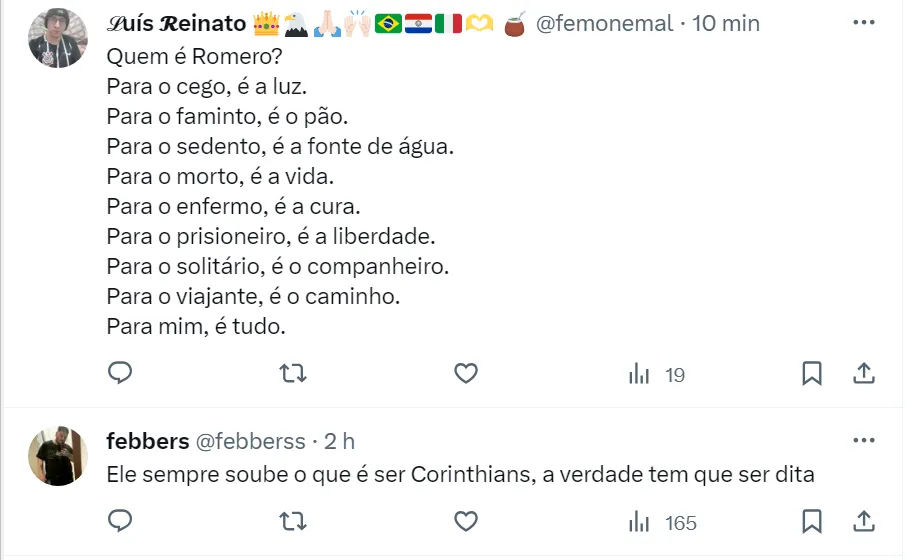
Task: View analytics showing 19 views
Action: point(656,375)
